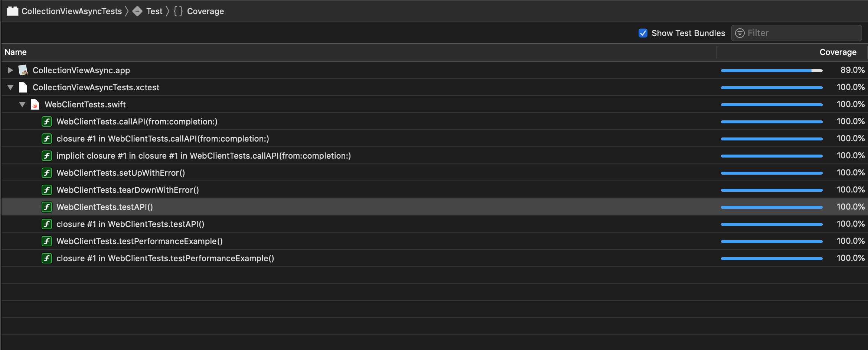
Task: Click 100.0% value for CollectionViewAsyncTests.xctest
Action: point(851,87)
